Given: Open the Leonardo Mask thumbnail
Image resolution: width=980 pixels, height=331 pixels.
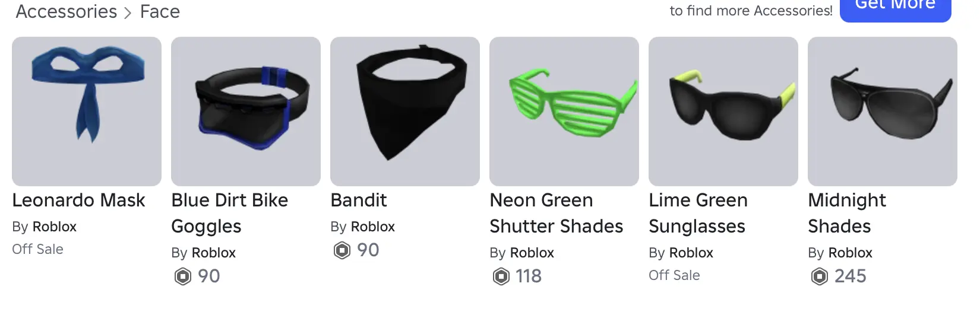Looking at the screenshot, I should [x=87, y=112].
